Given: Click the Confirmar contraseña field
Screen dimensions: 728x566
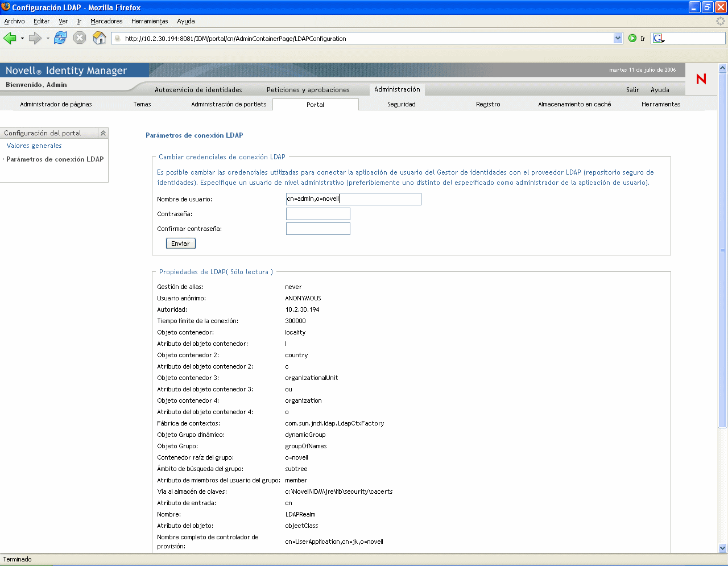Looking at the screenshot, I should coord(318,229).
